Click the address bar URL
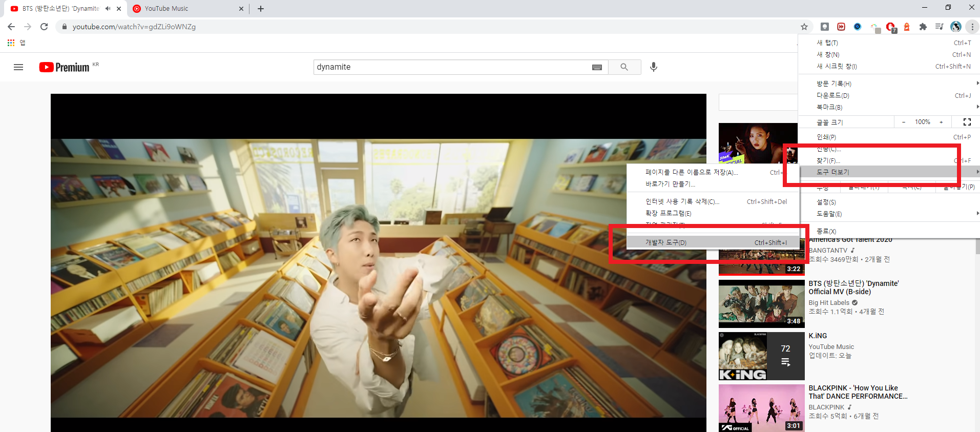Screen dimensions: 980x432 pos(134,27)
